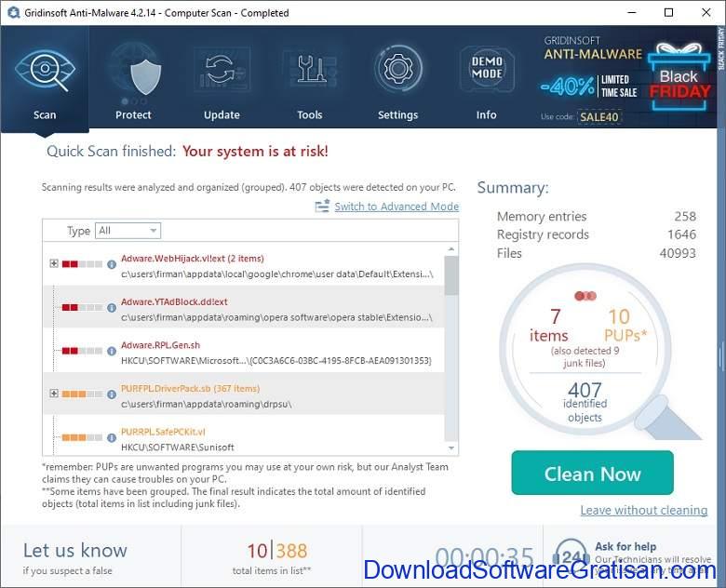Open the Scan tab eye icon
The image size is (726, 588).
(x=45, y=71)
